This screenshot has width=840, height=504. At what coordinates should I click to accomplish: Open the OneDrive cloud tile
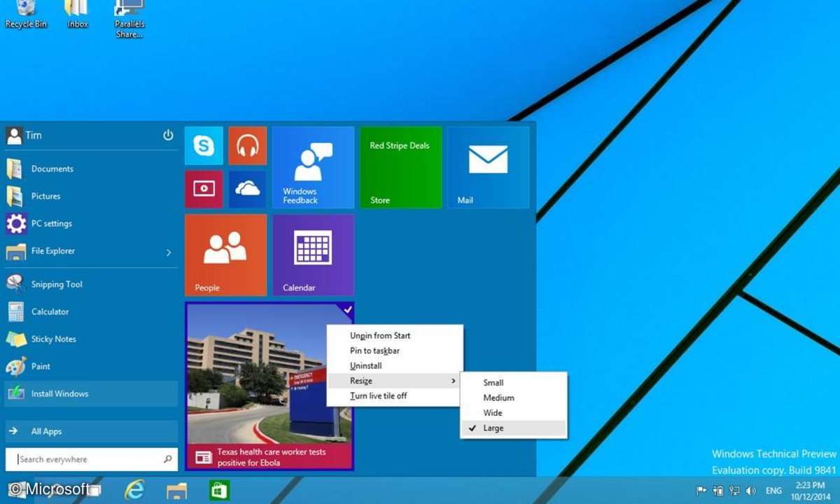coord(247,189)
